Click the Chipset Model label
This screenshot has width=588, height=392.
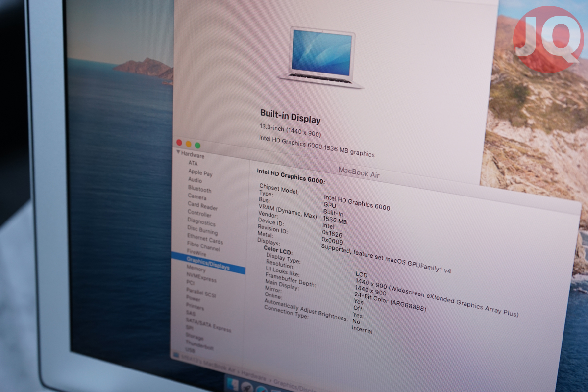[279, 189]
